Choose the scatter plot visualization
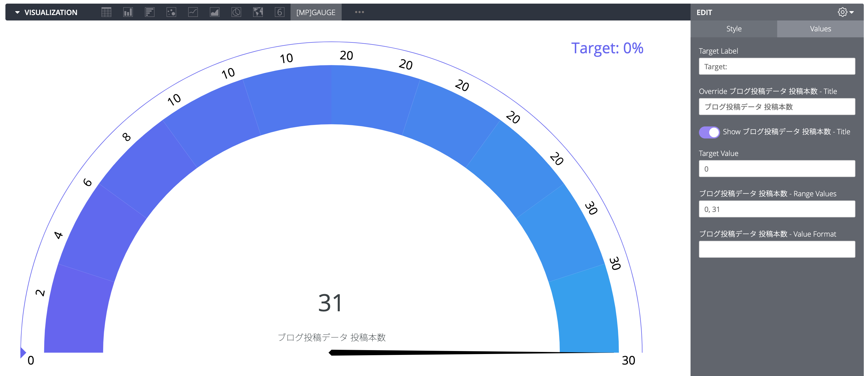The height and width of the screenshot is (376, 868). [171, 12]
